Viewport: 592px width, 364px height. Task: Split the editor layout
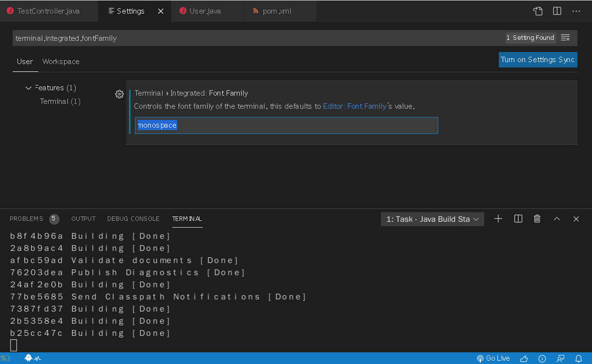[x=557, y=11]
